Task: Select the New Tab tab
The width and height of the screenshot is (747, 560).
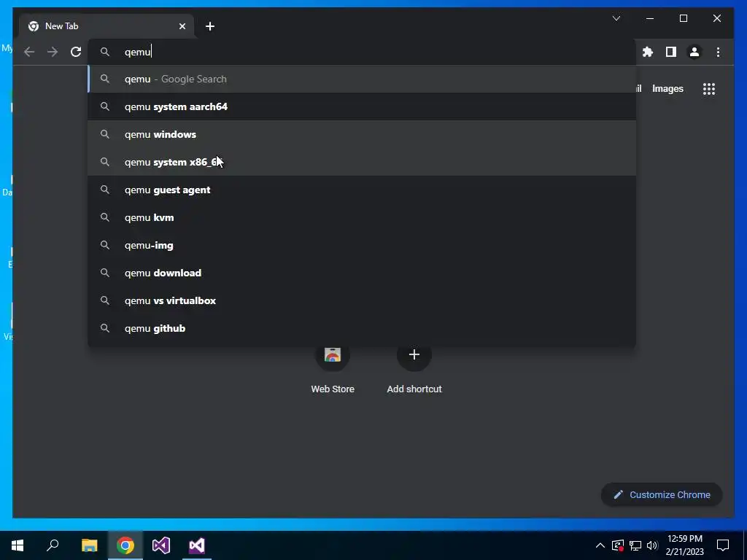Action: tap(107, 26)
